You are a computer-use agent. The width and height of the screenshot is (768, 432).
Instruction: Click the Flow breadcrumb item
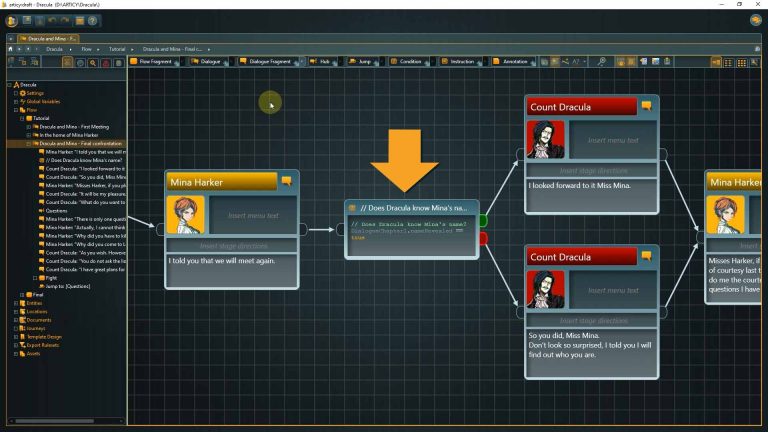86,49
